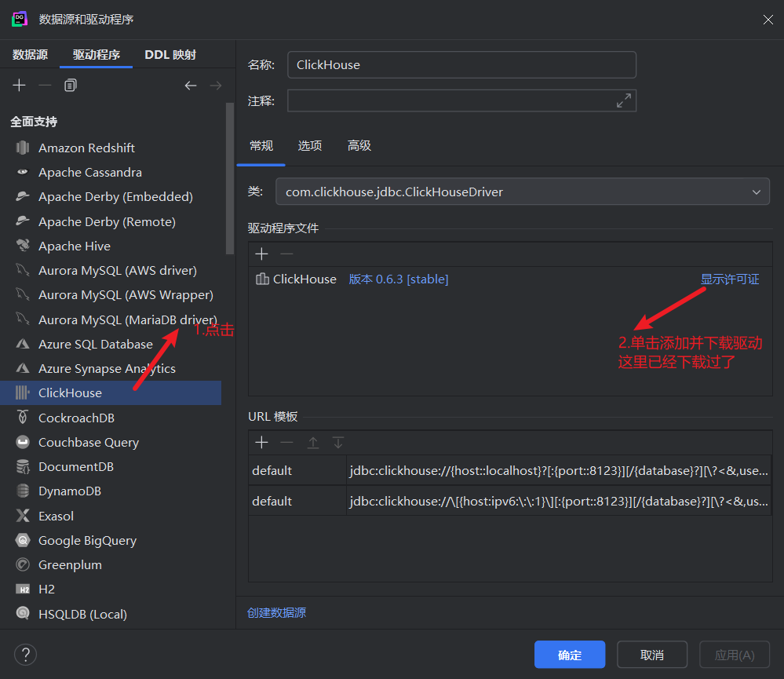
Task: Click the 创建数据源 link
Action: pyautogui.click(x=276, y=612)
